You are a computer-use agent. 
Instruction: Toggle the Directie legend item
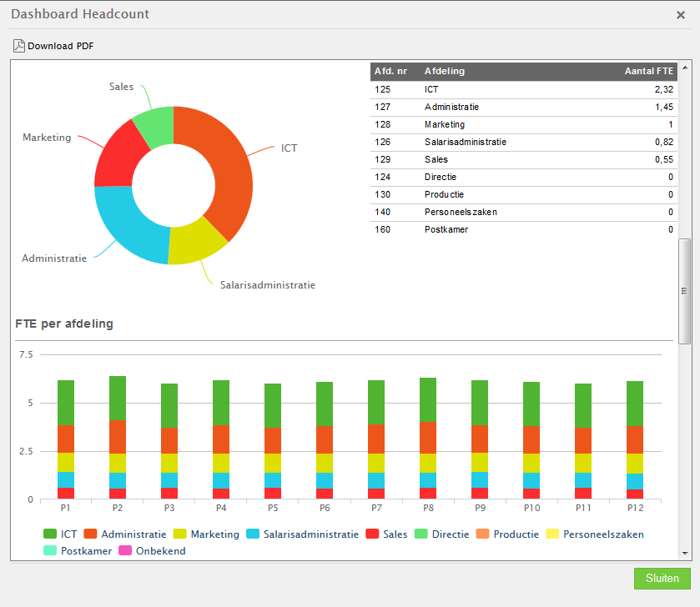click(x=442, y=534)
